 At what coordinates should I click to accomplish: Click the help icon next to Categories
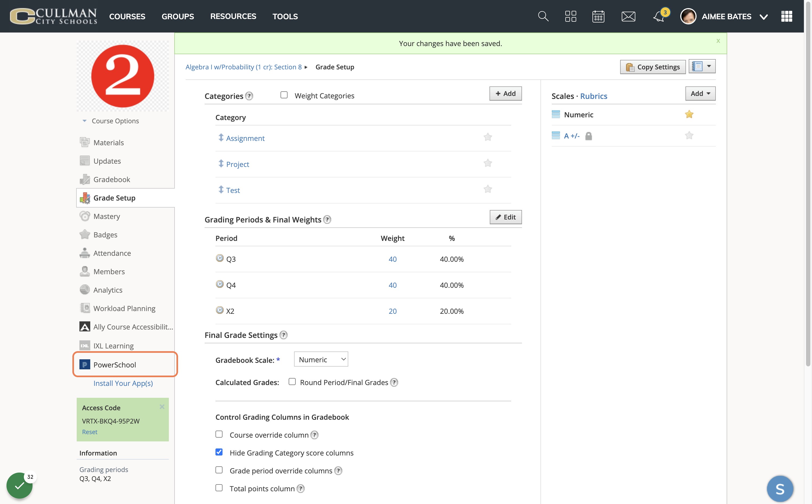tap(249, 96)
